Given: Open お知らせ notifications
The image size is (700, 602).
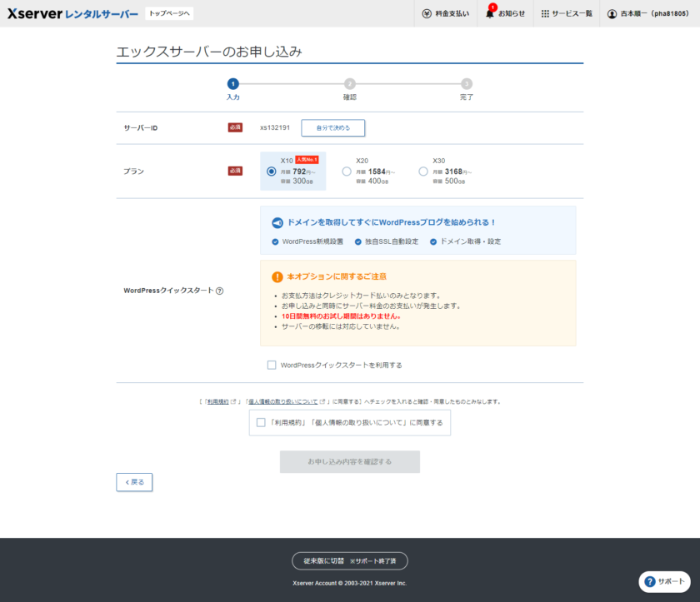Looking at the screenshot, I should (x=505, y=13).
